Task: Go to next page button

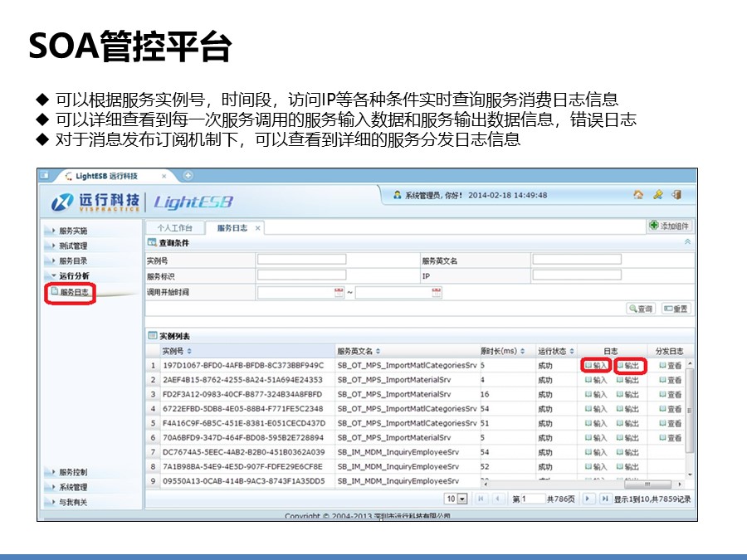Action: click(588, 499)
